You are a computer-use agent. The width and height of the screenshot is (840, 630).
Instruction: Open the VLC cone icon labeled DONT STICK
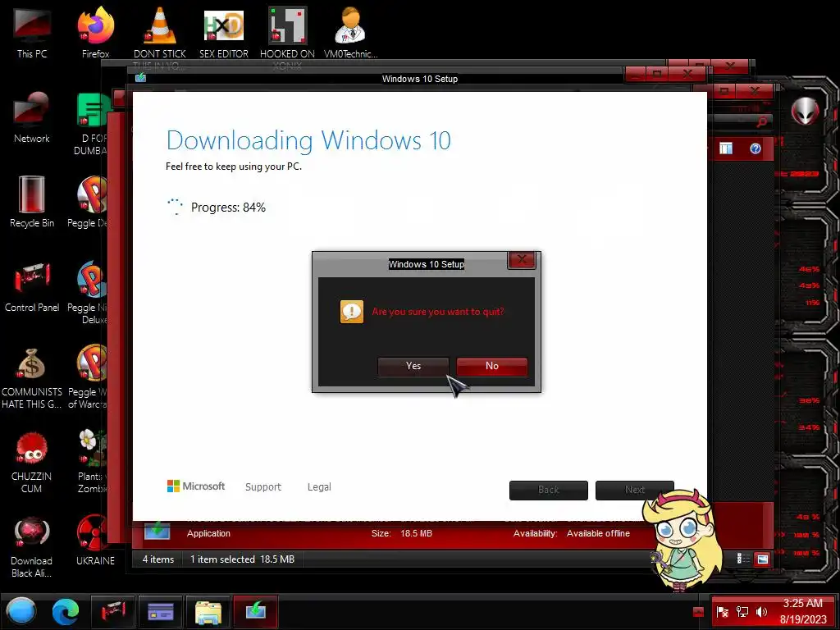tap(160, 32)
